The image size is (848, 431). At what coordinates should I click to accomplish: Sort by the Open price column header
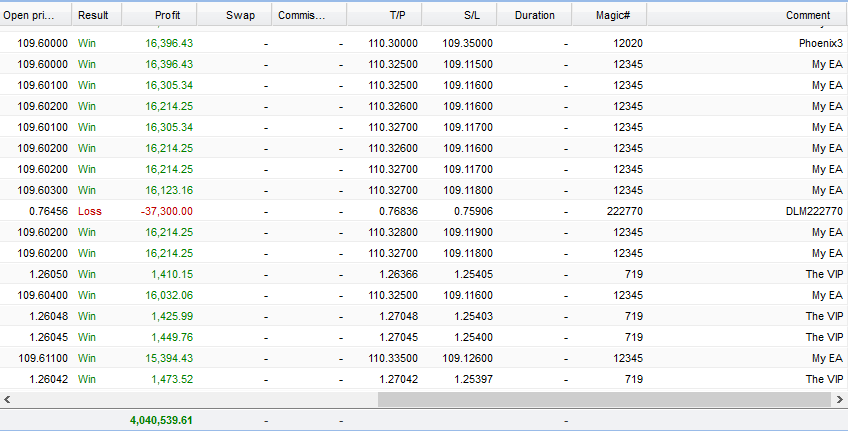coord(35,15)
